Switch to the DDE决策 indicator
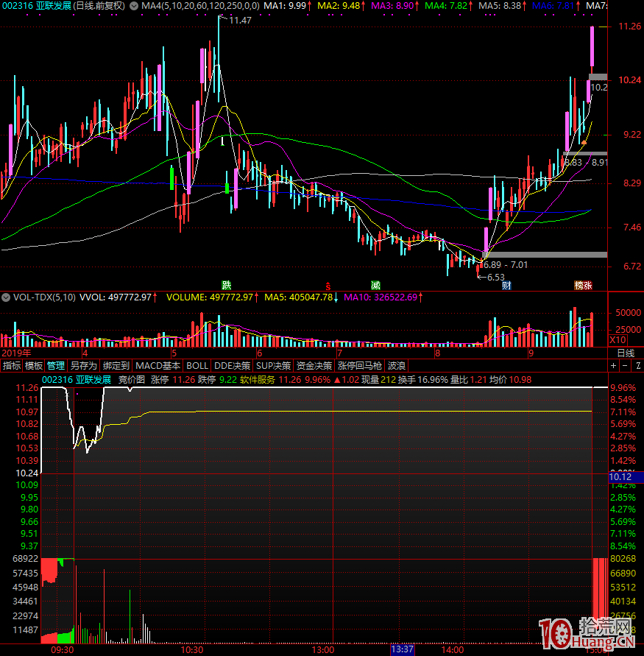This screenshot has width=644, height=656. coord(232,366)
